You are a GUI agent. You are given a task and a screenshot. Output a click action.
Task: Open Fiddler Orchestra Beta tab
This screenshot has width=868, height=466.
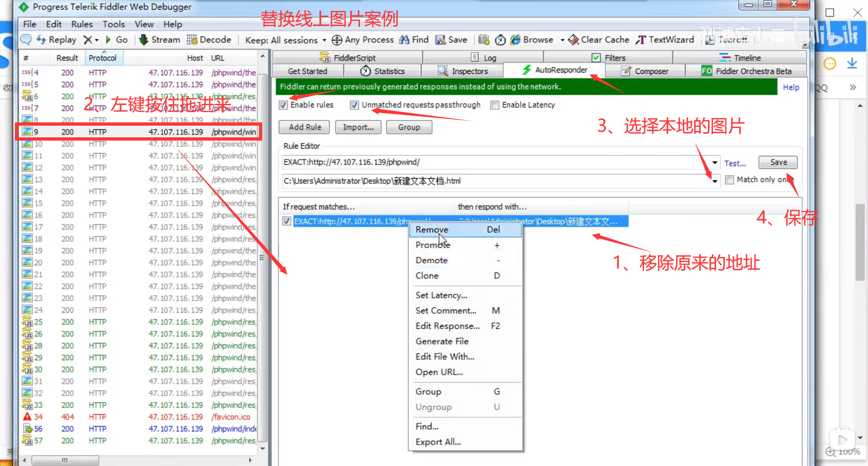746,71
